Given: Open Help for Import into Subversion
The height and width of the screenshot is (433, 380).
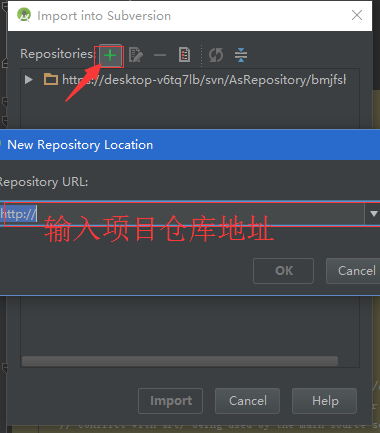Looking at the screenshot, I should click(x=324, y=401).
